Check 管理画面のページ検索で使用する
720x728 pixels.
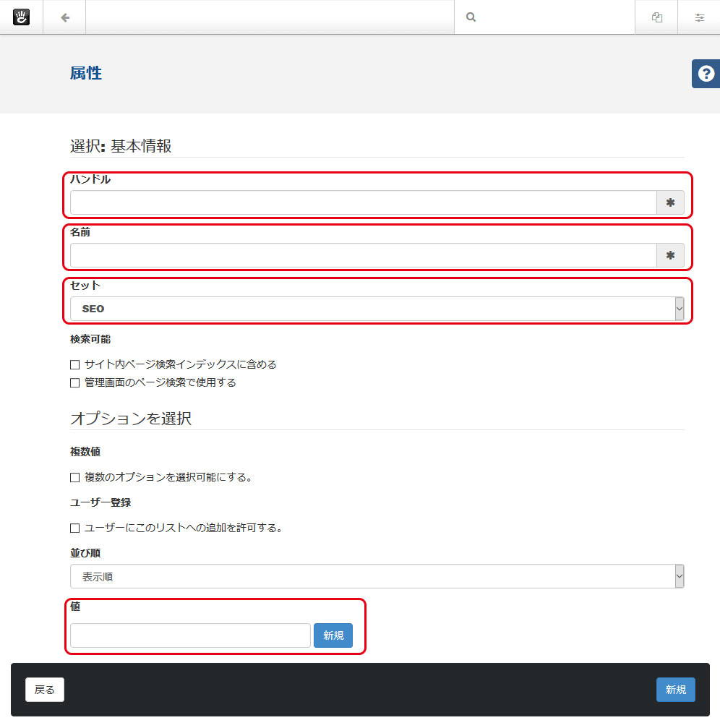tap(74, 382)
